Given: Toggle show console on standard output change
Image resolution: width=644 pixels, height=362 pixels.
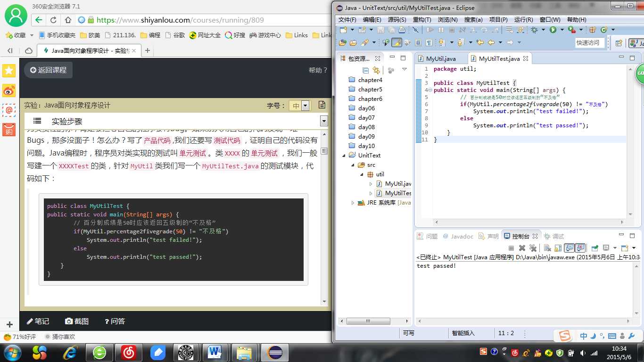Looking at the screenshot, I should click(x=569, y=248).
